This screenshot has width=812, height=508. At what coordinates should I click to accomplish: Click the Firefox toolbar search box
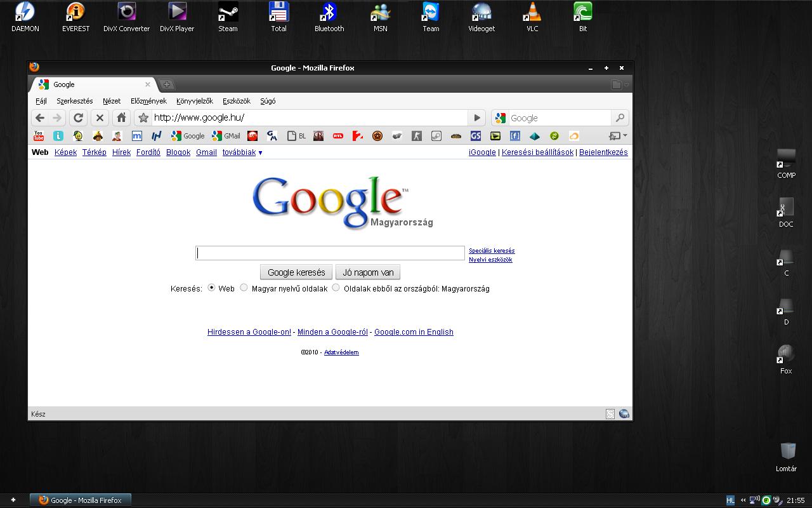560,118
